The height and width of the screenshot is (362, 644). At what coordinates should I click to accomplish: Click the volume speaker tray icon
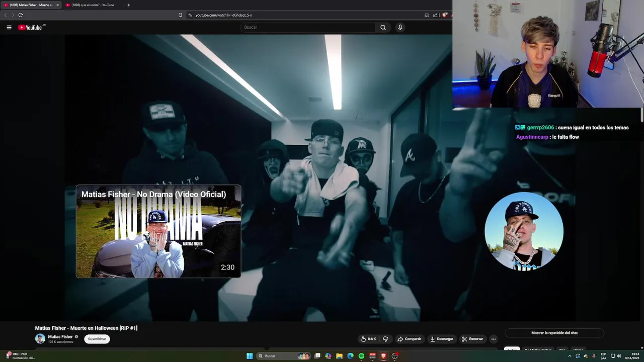tap(619, 356)
